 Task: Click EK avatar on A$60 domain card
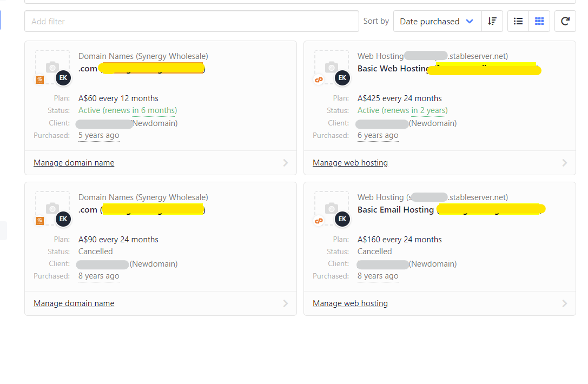[63, 78]
